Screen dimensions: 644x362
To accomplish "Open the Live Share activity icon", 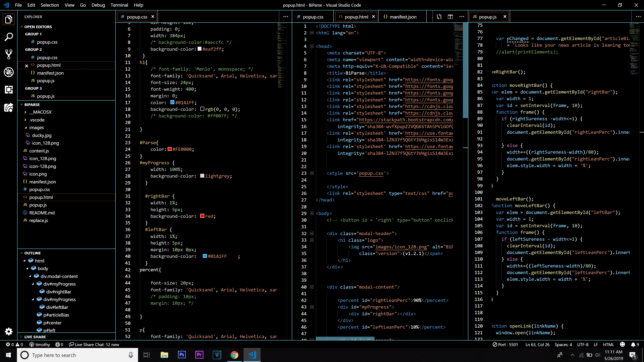I will click(x=8, y=108).
